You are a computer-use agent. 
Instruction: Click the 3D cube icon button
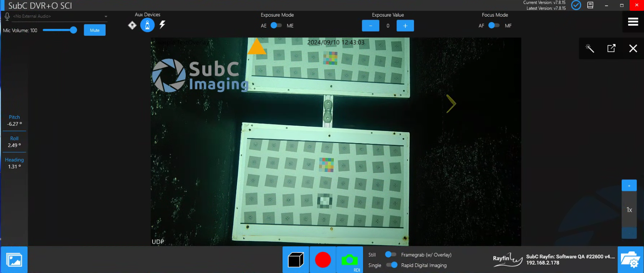pos(296,260)
